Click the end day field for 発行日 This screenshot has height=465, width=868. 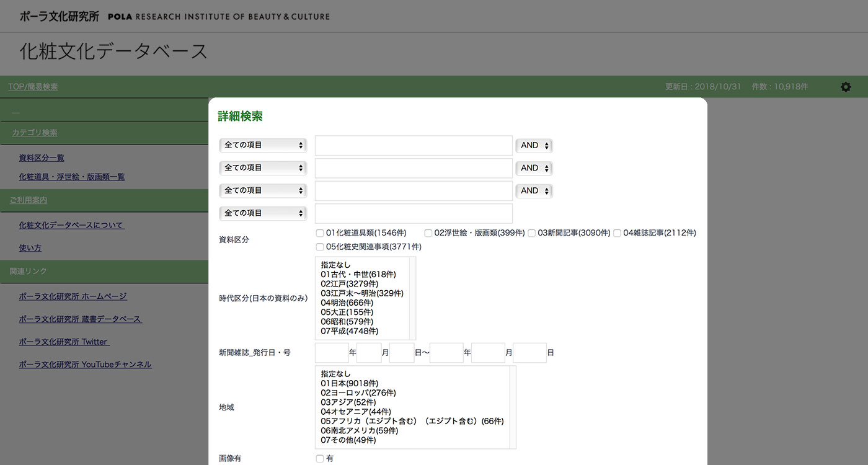coord(530,353)
